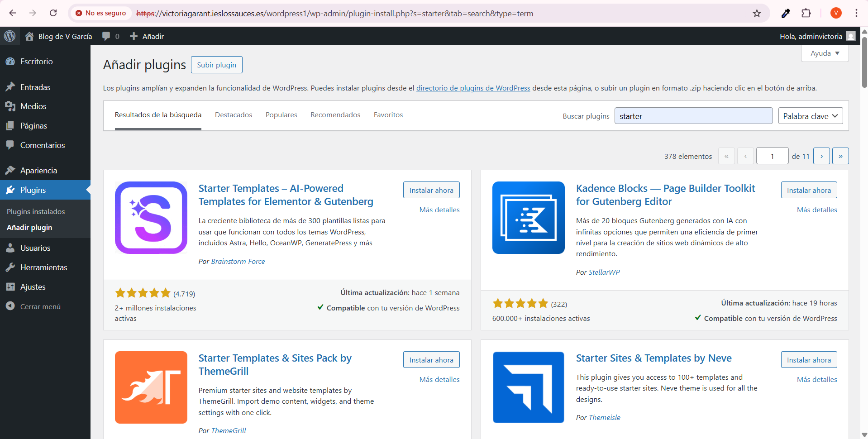Go to next results page arrow
This screenshot has height=439, width=868.
[x=821, y=156]
